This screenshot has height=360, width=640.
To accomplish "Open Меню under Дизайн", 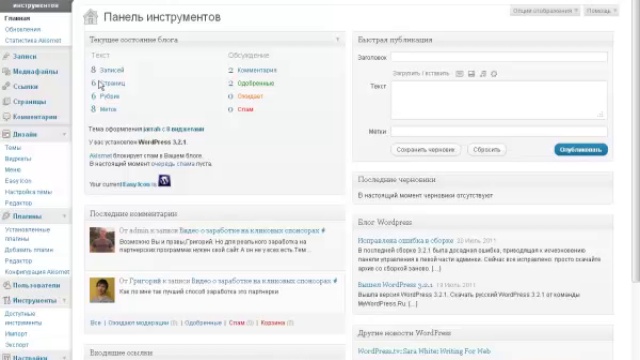I will (x=13, y=169).
